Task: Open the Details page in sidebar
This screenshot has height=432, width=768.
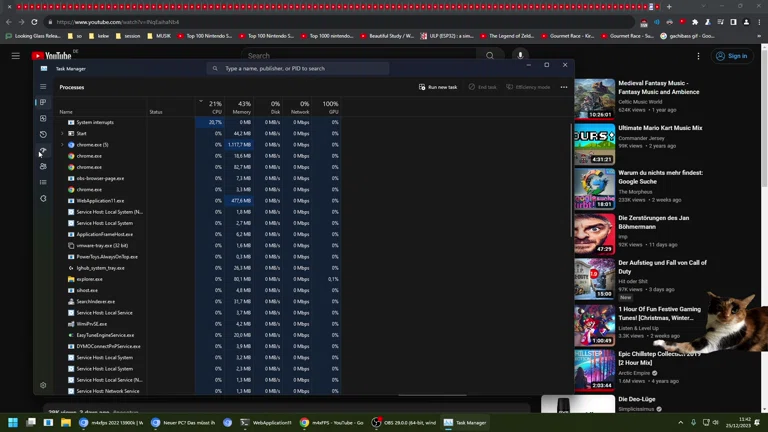Action: [x=43, y=182]
